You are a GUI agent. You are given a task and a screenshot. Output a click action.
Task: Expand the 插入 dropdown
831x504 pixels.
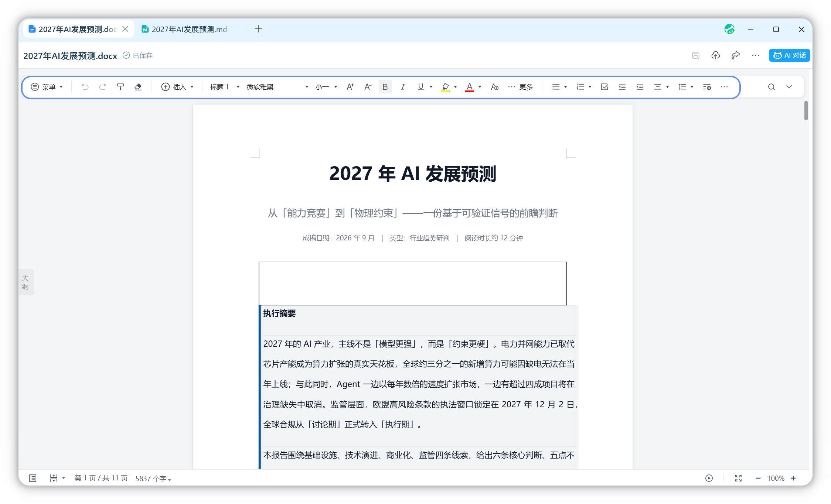pyautogui.click(x=178, y=87)
